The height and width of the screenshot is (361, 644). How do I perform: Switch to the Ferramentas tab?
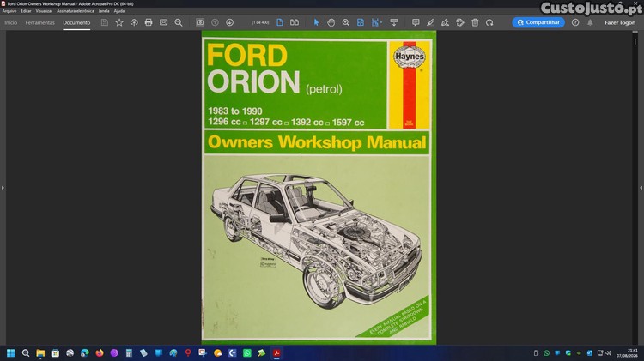[39, 22]
